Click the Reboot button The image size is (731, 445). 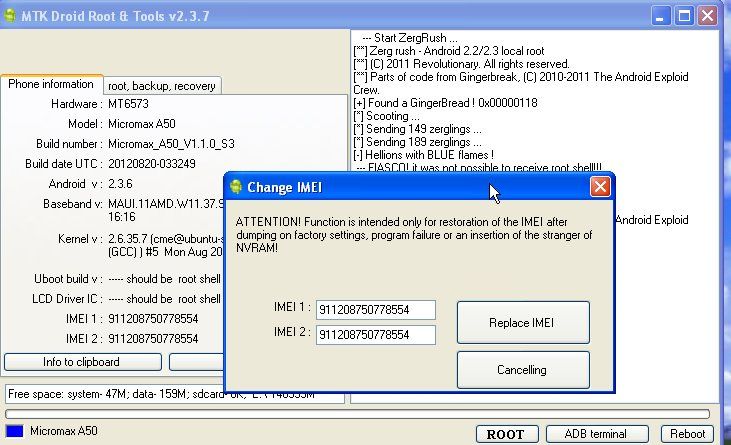687,434
